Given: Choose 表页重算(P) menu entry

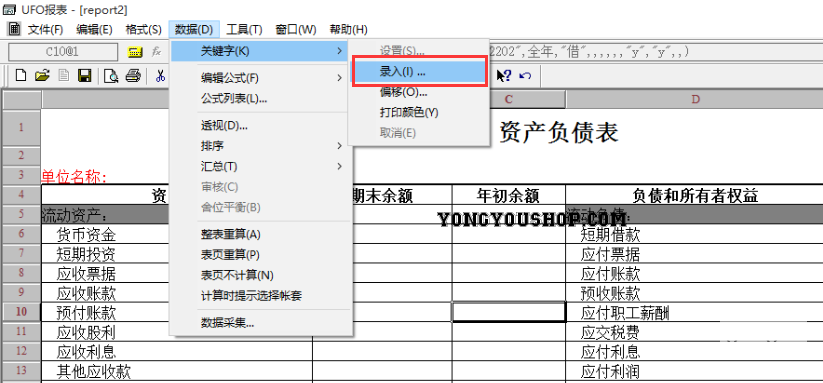Looking at the screenshot, I should coord(260,254).
